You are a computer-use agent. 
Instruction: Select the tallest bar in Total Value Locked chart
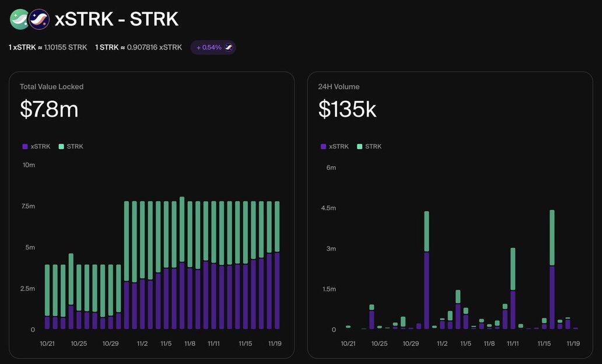182,262
